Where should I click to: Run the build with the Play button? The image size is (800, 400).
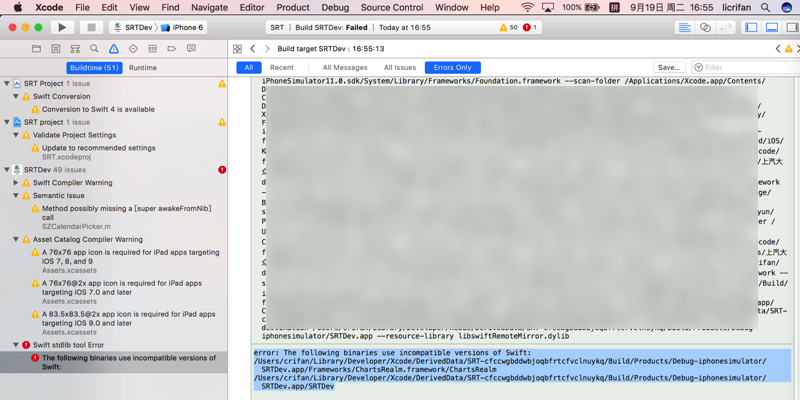pos(62,28)
